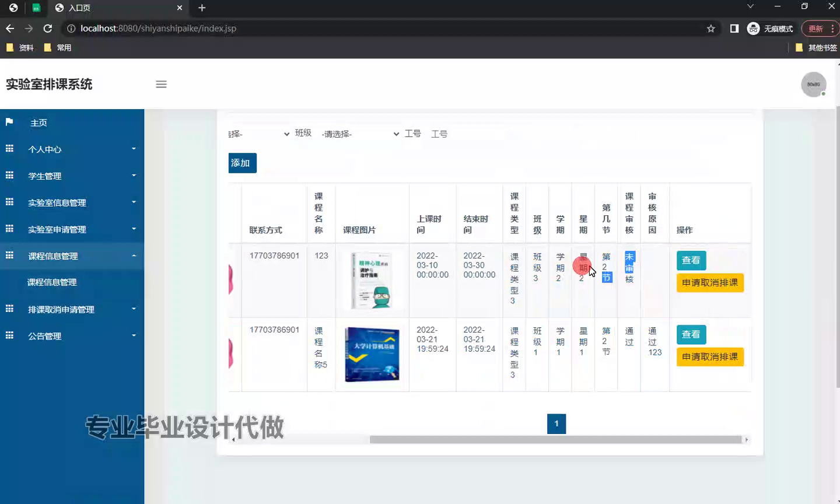
Task: Click the grid icon beside 排课取消申请管理
Action: tap(9, 309)
